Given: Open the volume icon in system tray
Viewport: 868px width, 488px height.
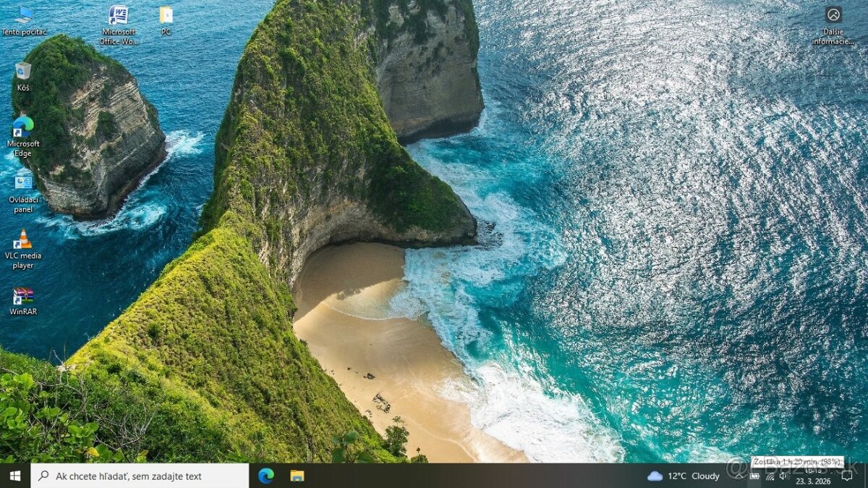Looking at the screenshot, I should click(783, 476).
